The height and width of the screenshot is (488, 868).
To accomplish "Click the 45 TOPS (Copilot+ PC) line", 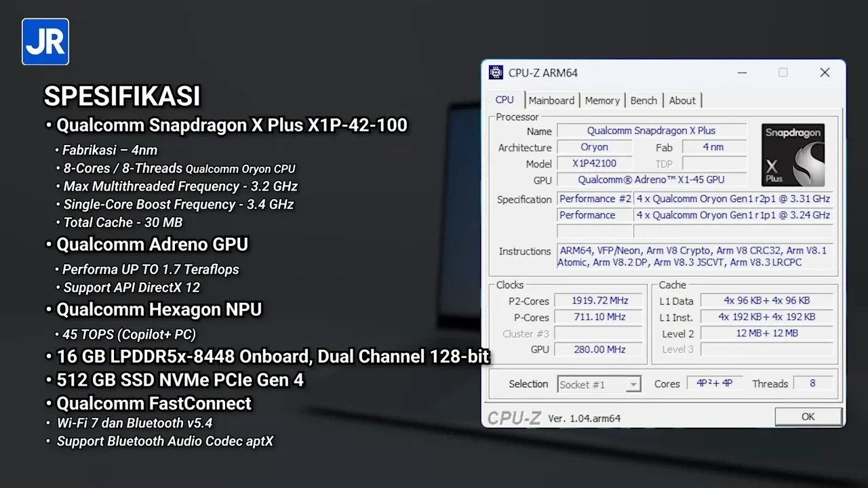I will 129,334.
